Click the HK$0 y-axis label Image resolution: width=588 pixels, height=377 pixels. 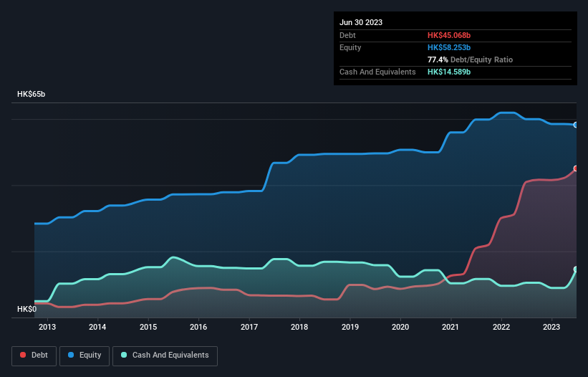tap(27, 309)
